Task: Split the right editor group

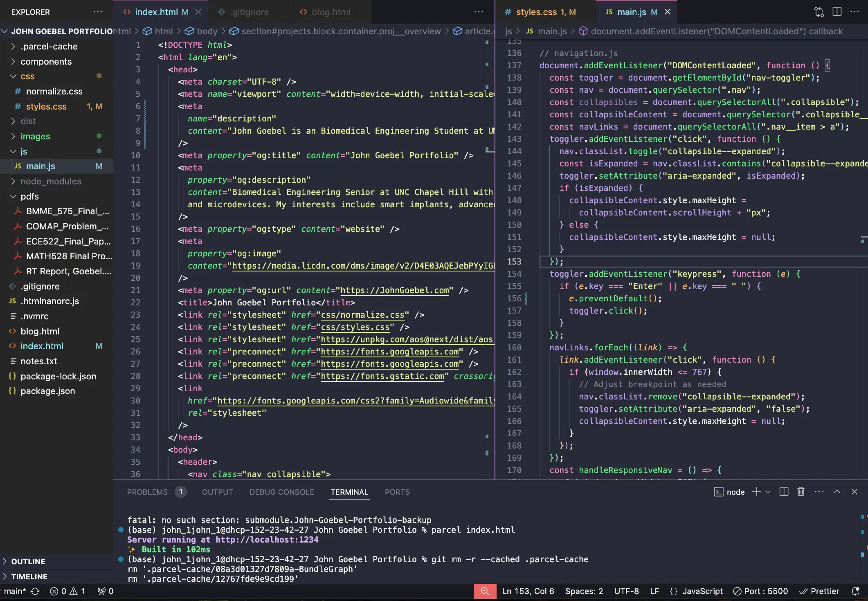Action: click(x=837, y=12)
